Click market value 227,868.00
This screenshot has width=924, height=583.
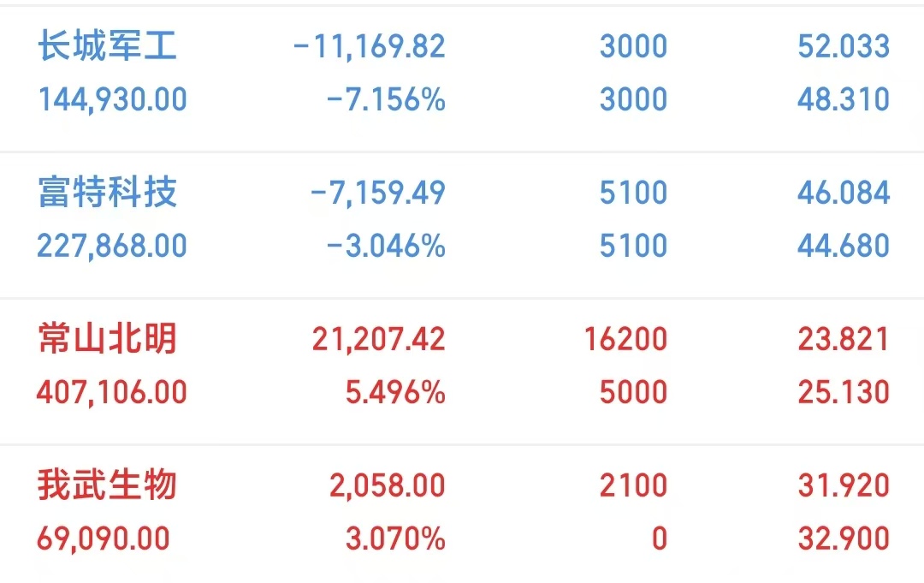pos(112,247)
